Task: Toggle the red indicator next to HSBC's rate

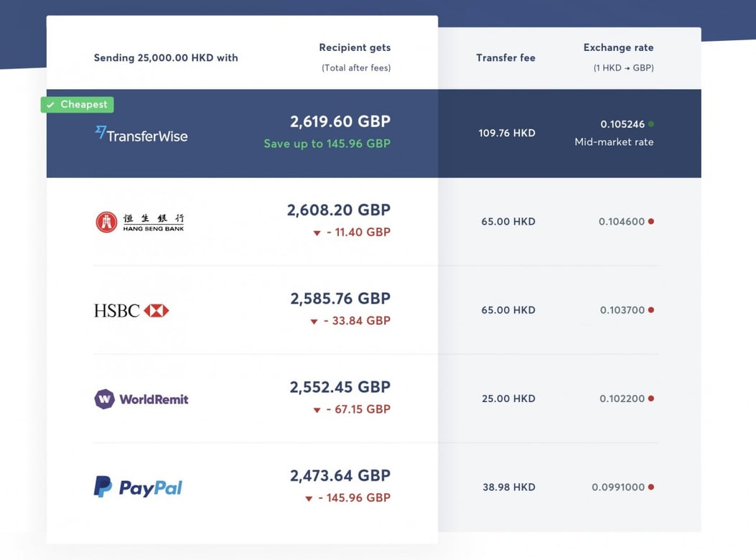Action: coord(650,310)
